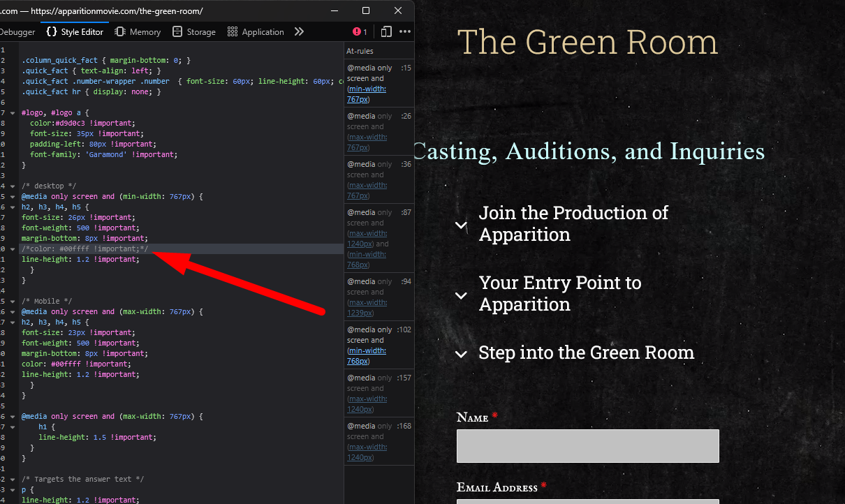The image size is (845, 504).
Task: Click the Memory chip icon
Action: pos(120,32)
